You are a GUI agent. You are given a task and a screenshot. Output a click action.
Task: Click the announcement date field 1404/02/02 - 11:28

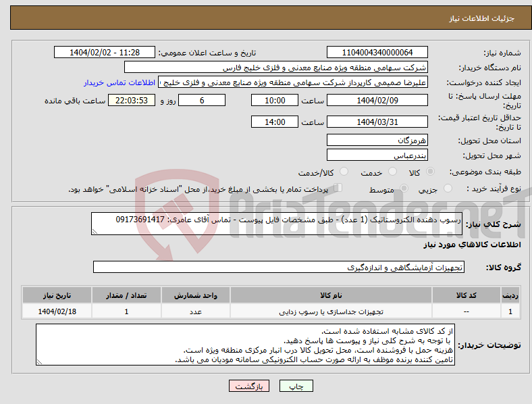coord(105,53)
